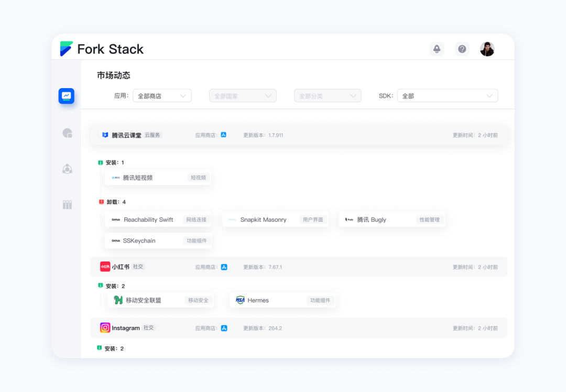Click the MSA icon on the Hermes card
Viewport: 566px width, 392px height.
(240, 300)
